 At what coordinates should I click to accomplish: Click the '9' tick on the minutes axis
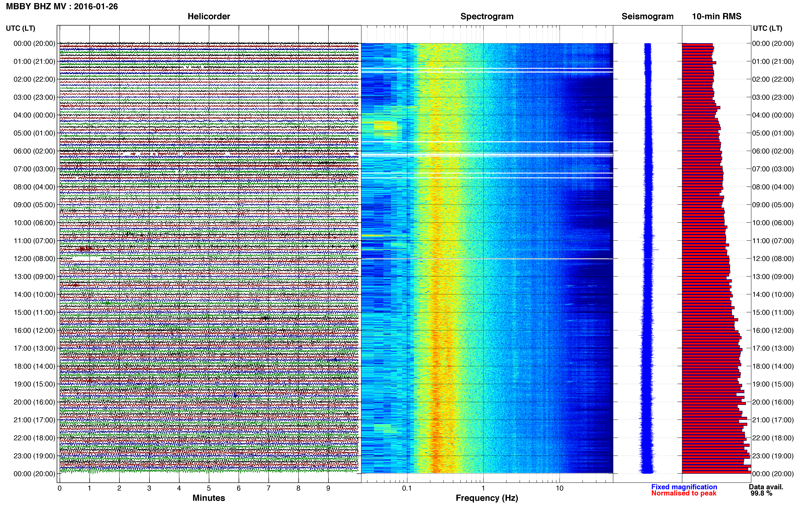tap(328, 488)
